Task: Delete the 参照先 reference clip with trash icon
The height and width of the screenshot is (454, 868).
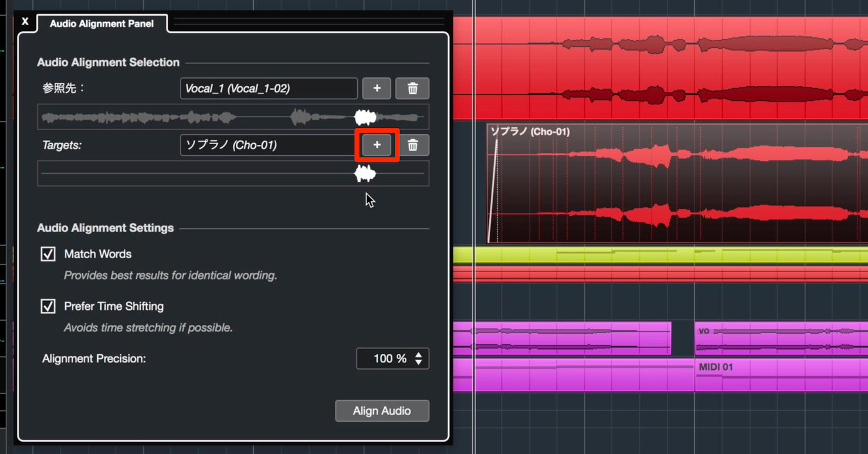Action: pos(412,89)
